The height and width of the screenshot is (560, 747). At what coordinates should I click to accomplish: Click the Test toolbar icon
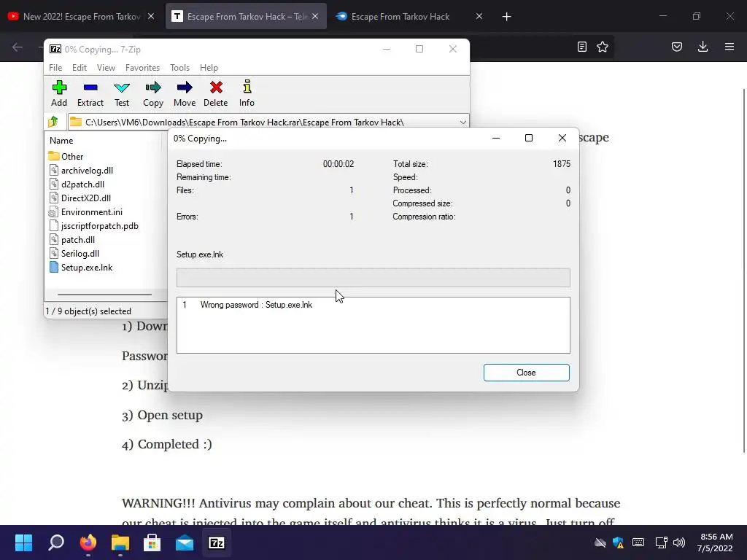(122, 93)
